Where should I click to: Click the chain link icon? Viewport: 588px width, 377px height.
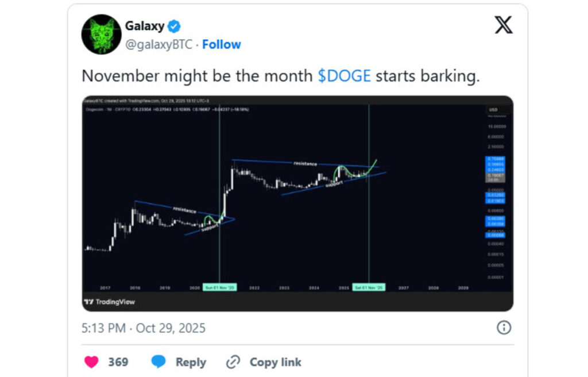point(233,362)
